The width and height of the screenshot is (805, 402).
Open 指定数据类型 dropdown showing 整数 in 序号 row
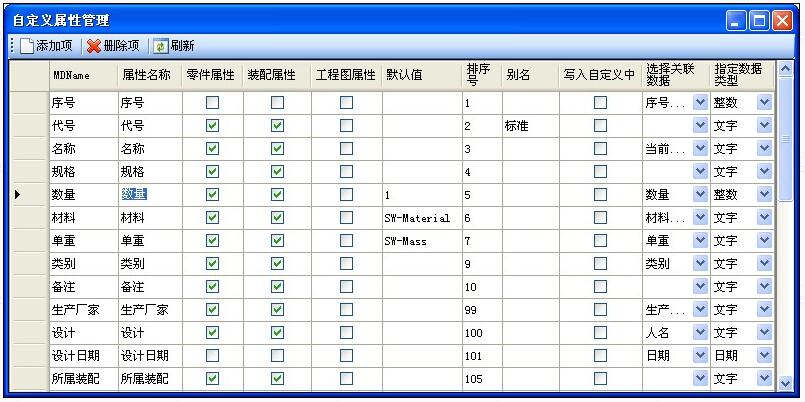click(764, 103)
